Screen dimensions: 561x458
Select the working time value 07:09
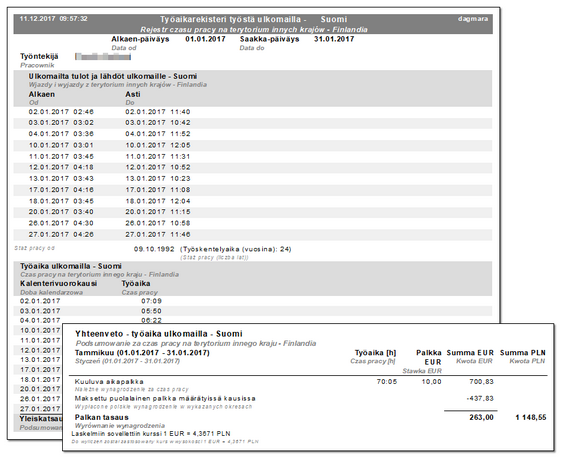point(152,301)
